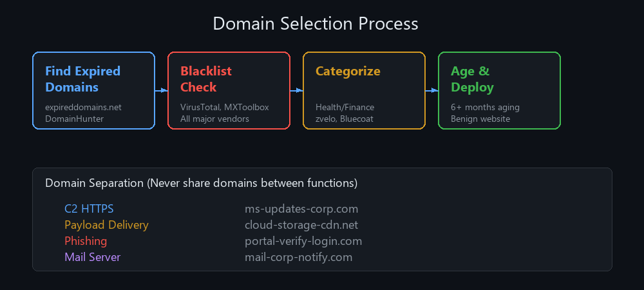
Task: Click the Mail Server label
Action: [x=92, y=257]
